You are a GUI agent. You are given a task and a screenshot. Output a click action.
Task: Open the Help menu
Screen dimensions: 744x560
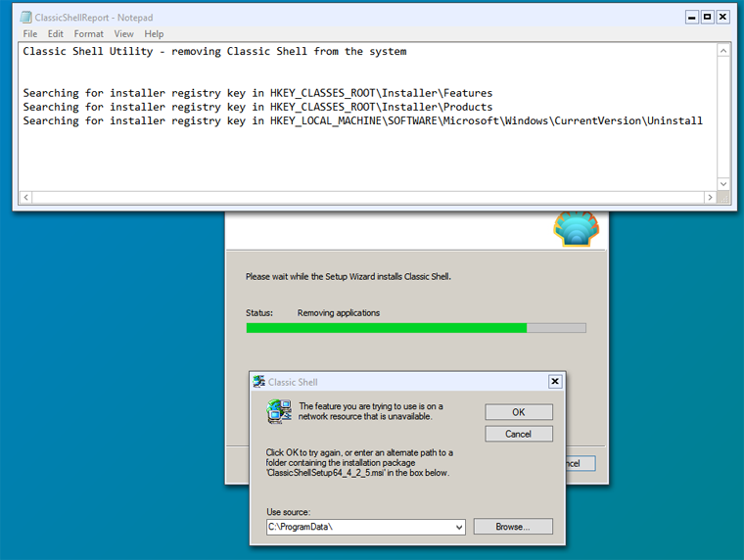click(154, 33)
